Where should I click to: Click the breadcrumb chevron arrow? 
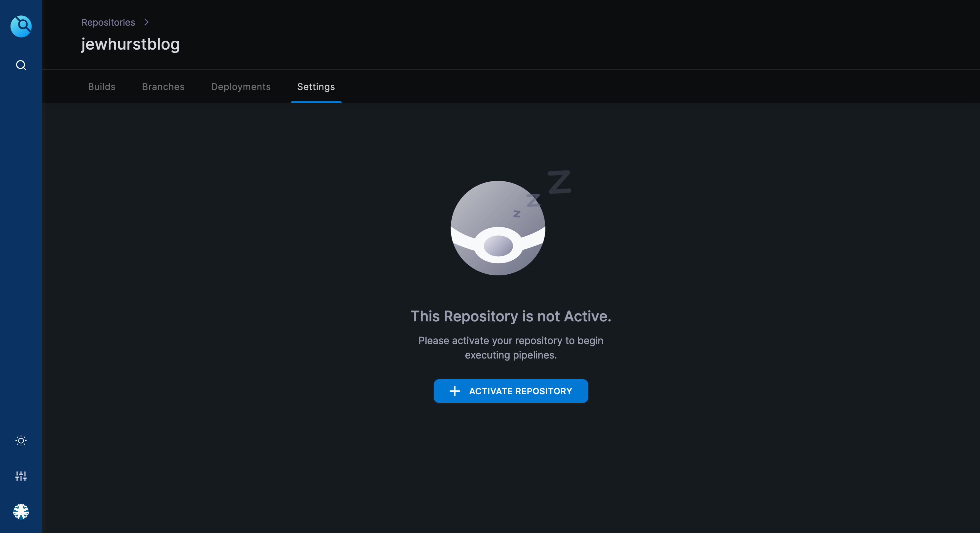[x=146, y=22]
